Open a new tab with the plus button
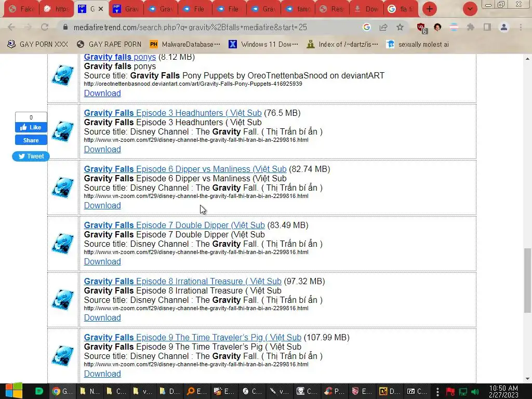Image resolution: width=532 pixels, height=399 pixels. [430, 9]
